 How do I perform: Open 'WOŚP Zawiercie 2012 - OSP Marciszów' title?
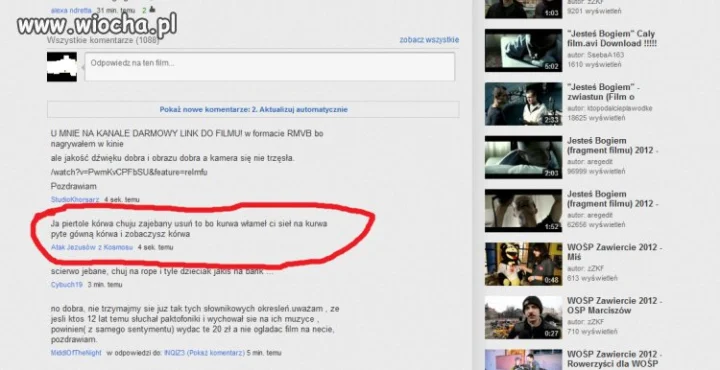click(614, 306)
